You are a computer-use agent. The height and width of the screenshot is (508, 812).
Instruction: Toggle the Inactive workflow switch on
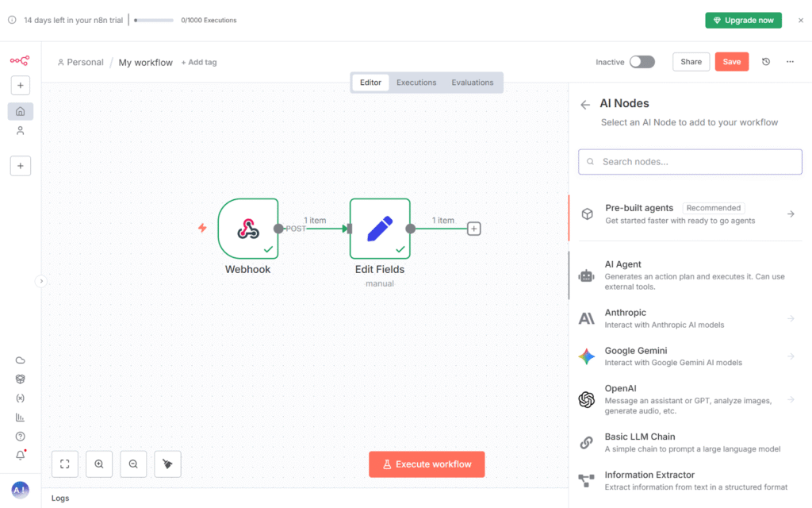[x=642, y=62]
